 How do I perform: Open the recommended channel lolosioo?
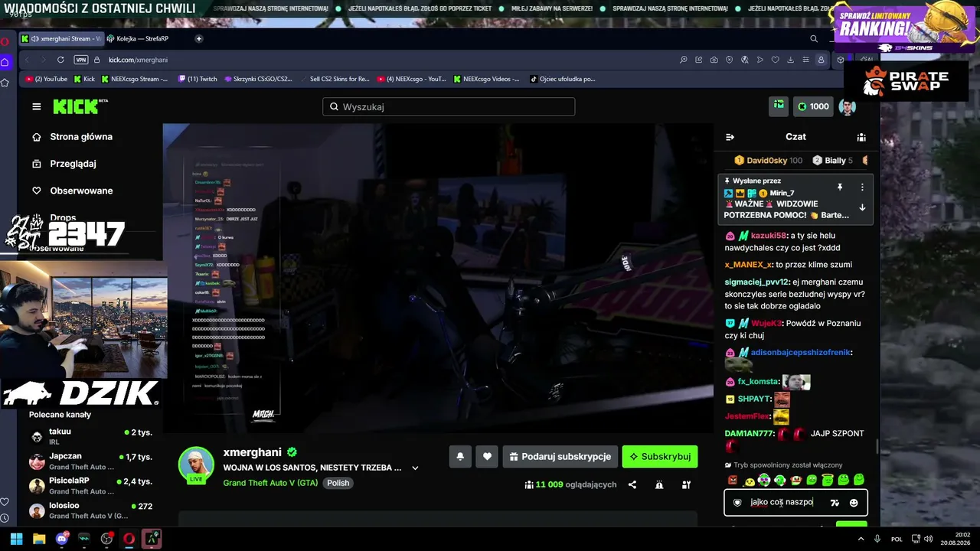coord(90,510)
